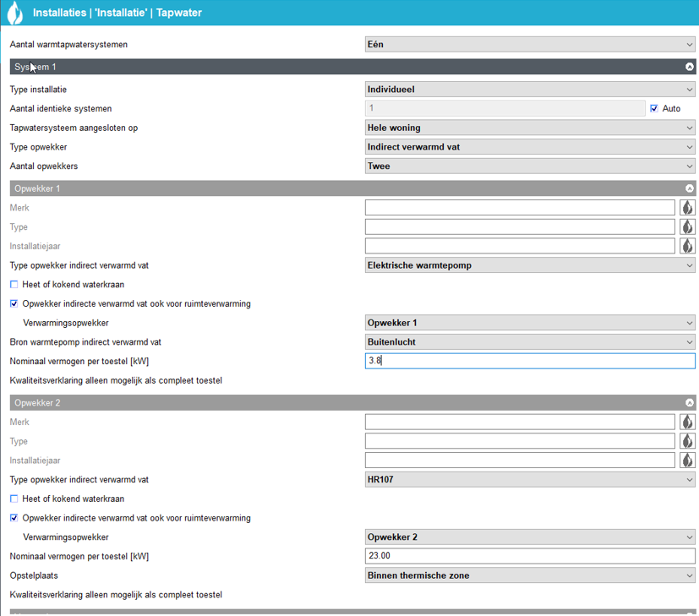Image resolution: width=699 pixels, height=616 pixels.
Task: Click first Kwaliteitsverklaring text under Opwekker 1
Action: [x=116, y=380]
